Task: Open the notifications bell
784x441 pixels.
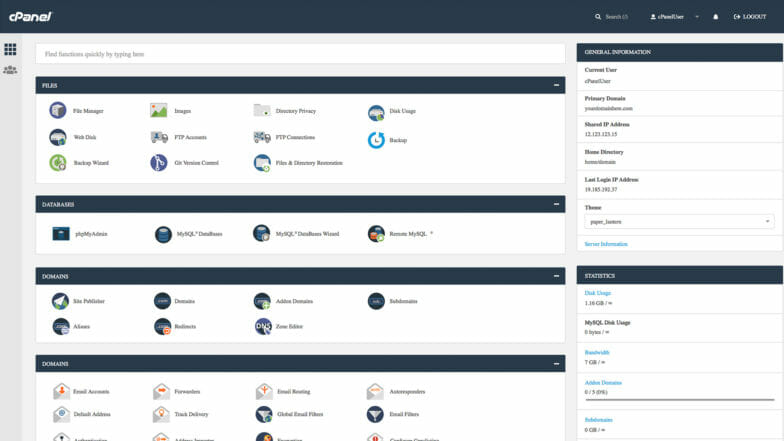Action: tap(716, 16)
